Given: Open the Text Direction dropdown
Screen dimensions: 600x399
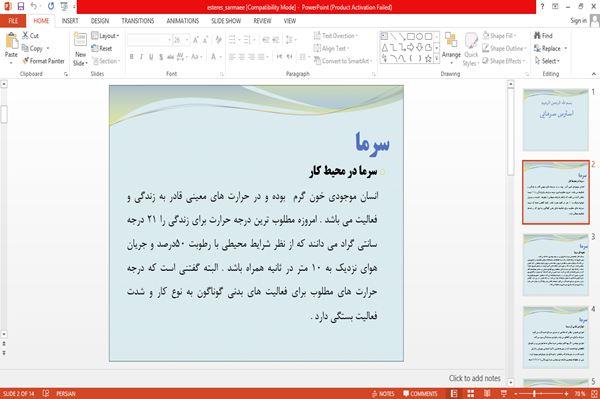Looking at the screenshot, I should 336,36.
